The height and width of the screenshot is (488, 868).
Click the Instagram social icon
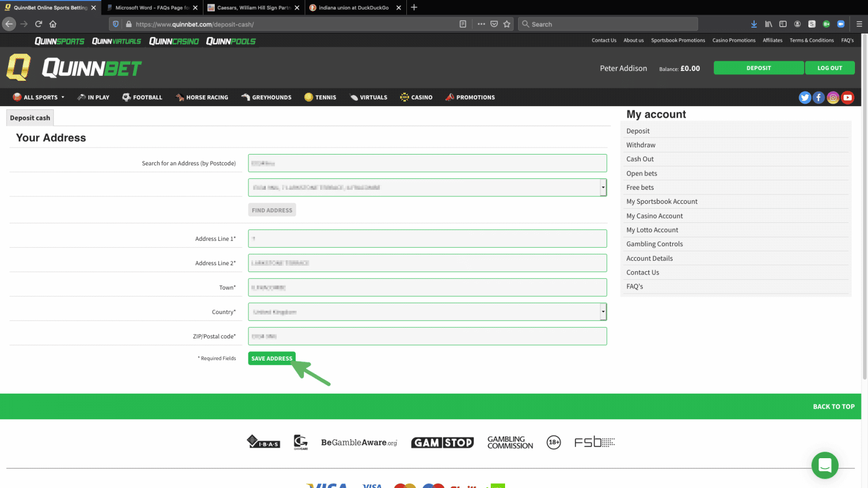click(x=833, y=98)
